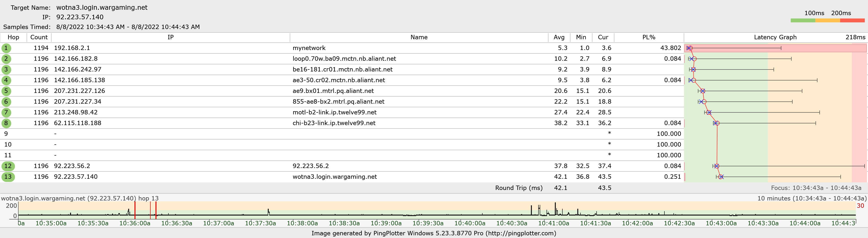Click the green hop 12 circle

point(8,166)
